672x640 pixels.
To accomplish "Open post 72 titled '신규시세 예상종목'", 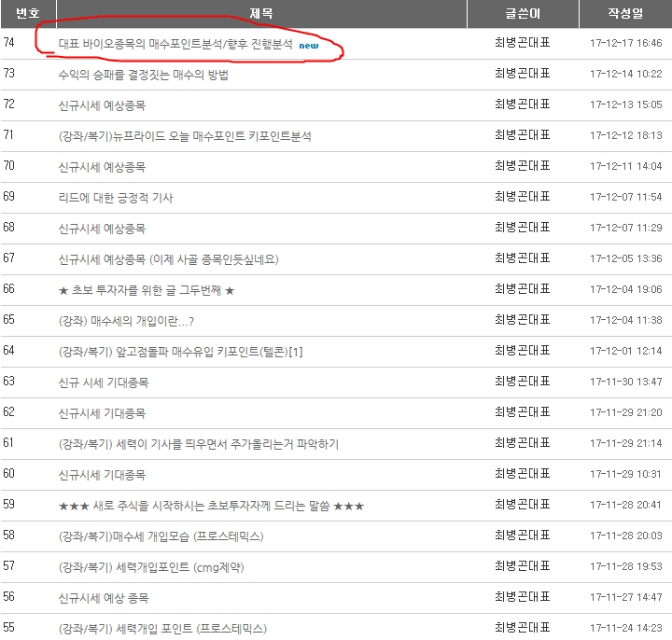I will point(102,105).
